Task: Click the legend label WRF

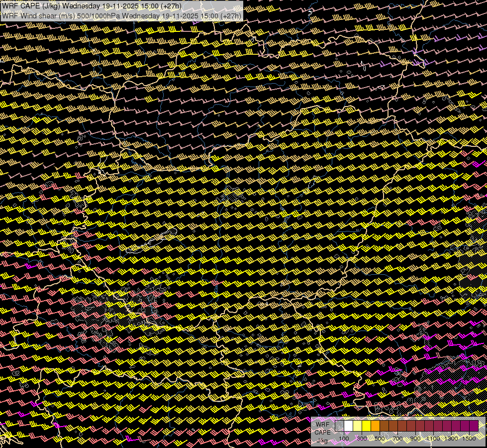Action: (322, 425)
